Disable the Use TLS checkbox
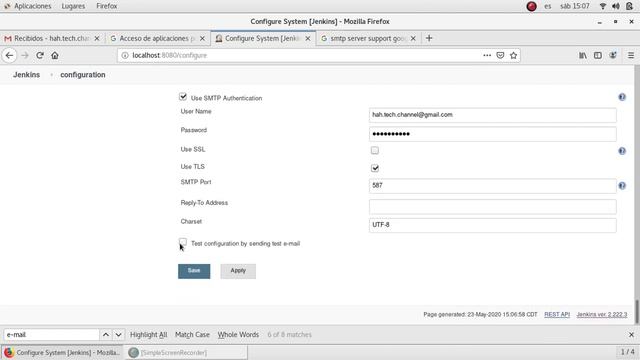640x360 pixels. 375,168
